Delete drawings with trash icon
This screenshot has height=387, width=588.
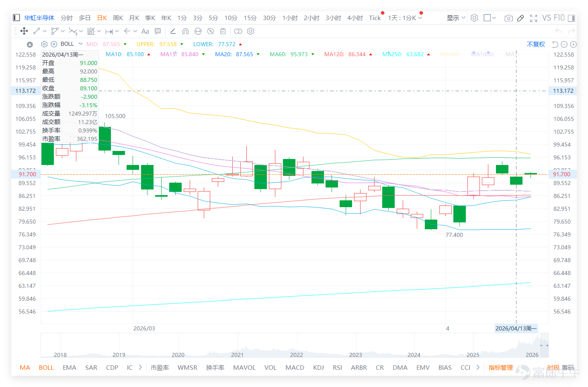(223, 31)
